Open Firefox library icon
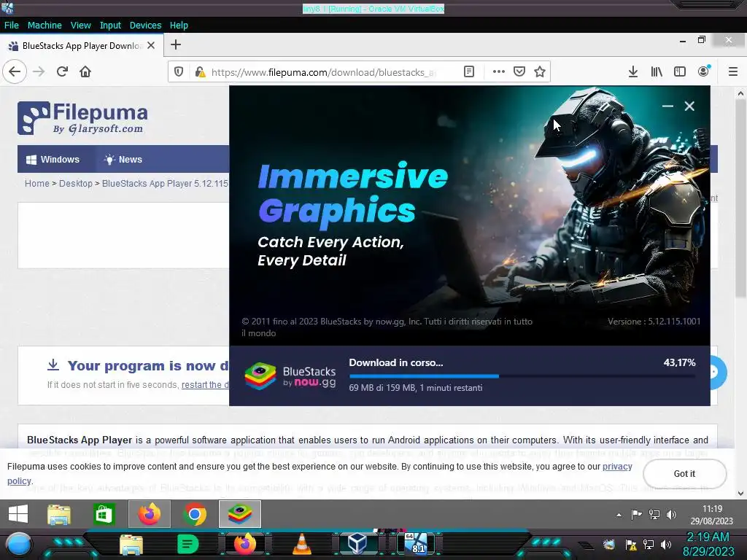 (x=657, y=72)
